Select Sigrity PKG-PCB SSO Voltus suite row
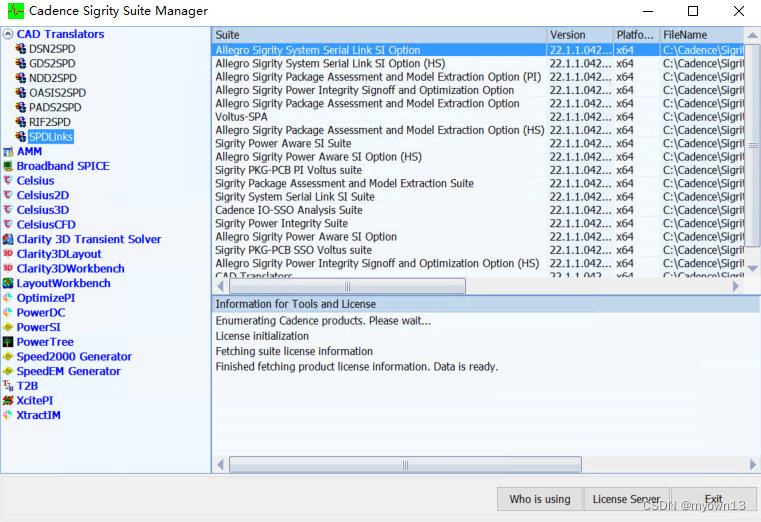Screen dimensions: 761x522 click(478, 250)
